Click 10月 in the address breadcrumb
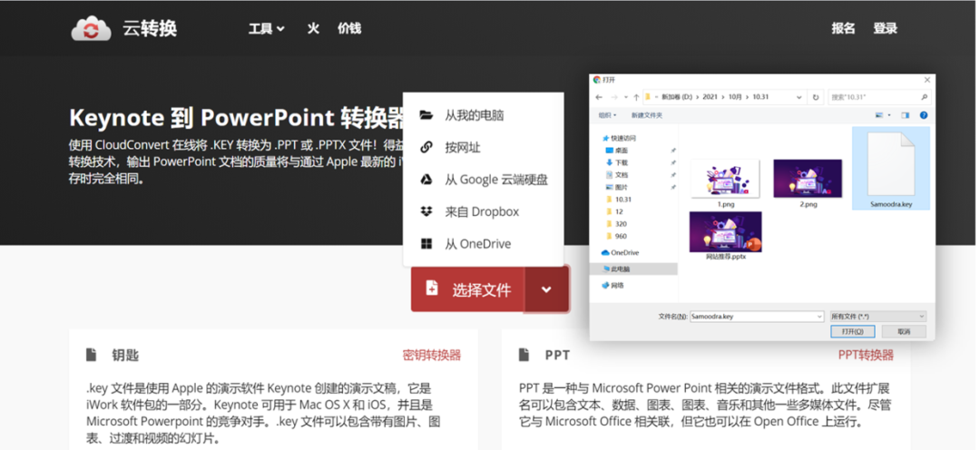The image size is (980, 450). click(x=734, y=97)
